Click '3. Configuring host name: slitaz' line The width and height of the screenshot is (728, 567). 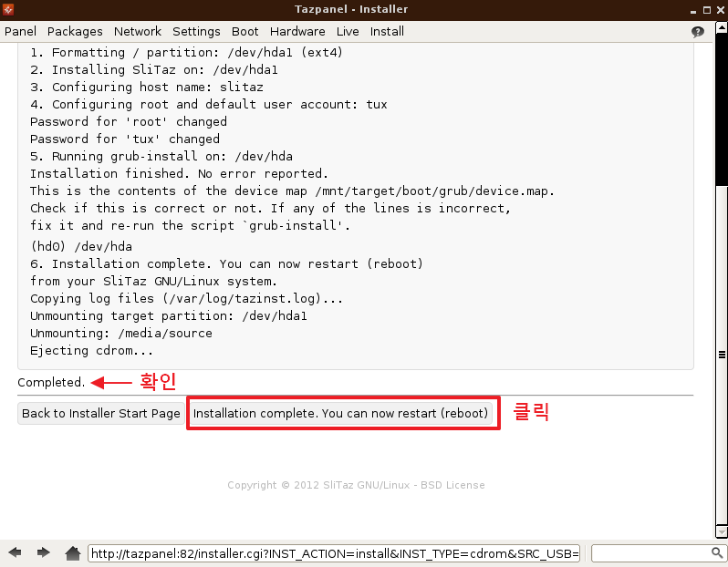[147, 87]
